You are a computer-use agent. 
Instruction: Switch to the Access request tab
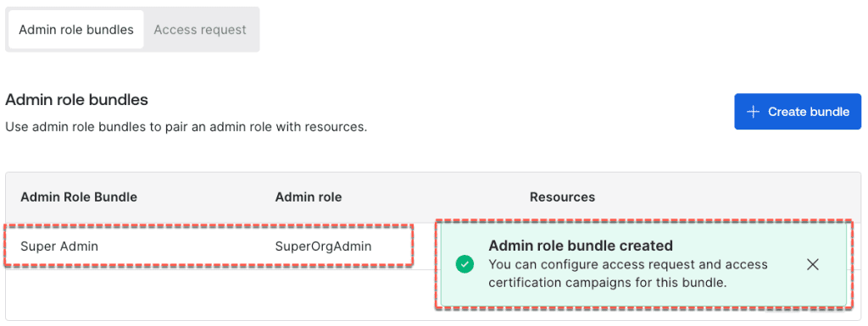click(200, 30)
